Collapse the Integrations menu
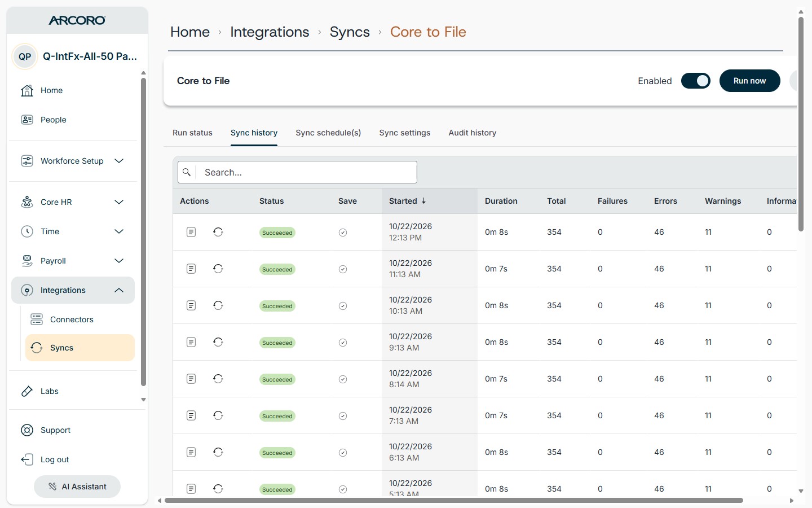 click(73, 290)
